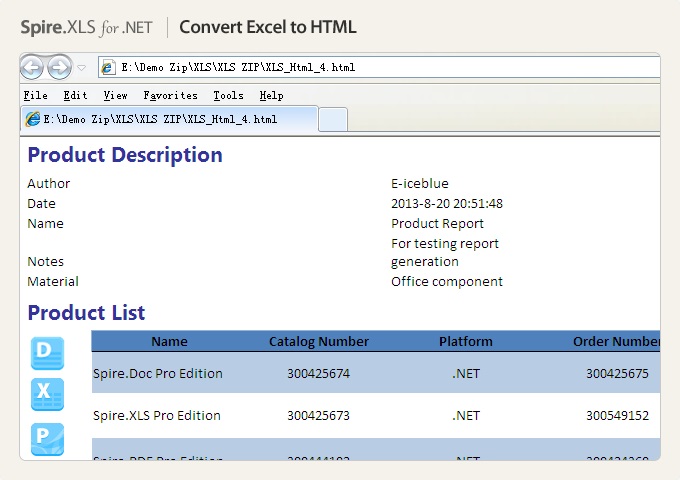Click the page icon in the address bar
This screenshot has width=680, height=480.
[x=108, y=68]
